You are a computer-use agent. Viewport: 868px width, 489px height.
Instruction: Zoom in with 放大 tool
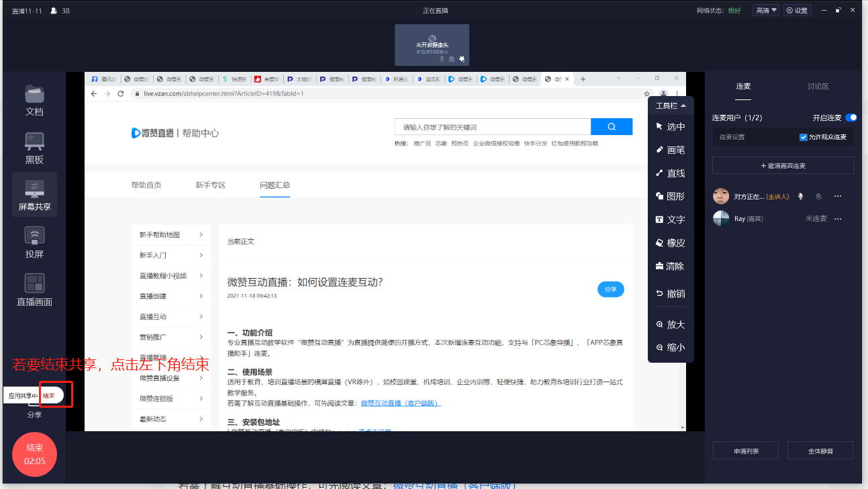[x=671, y=324]
